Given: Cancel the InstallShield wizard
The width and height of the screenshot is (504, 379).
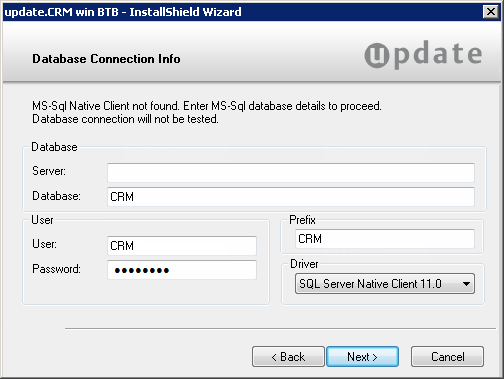Looking at the screenshot, I should click(447, 357).
